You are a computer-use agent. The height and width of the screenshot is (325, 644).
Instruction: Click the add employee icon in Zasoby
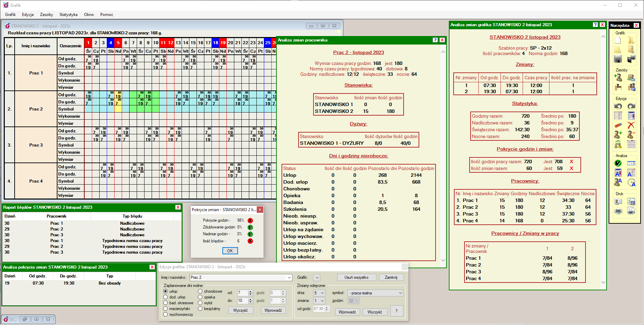coord(618,78)
